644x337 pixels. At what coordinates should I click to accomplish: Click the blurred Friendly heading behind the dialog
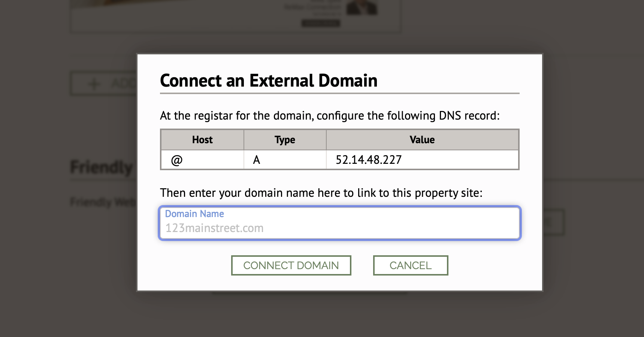pyautogui.click(x=102, y=167)
